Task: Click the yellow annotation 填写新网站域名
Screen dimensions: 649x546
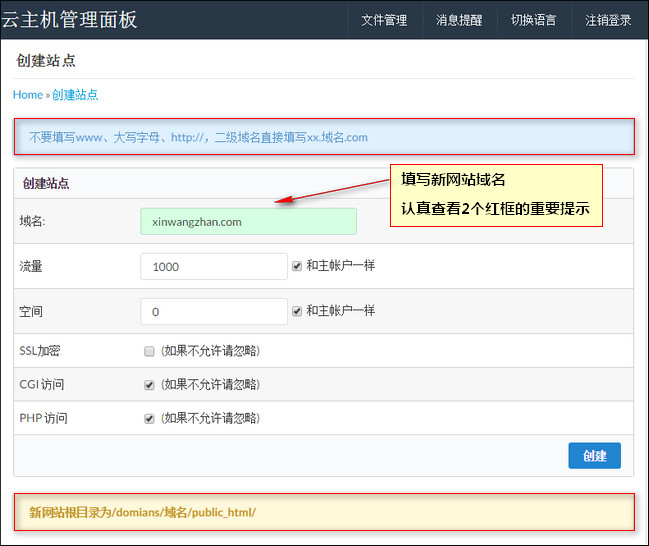Action: click(x=453, y=180)
